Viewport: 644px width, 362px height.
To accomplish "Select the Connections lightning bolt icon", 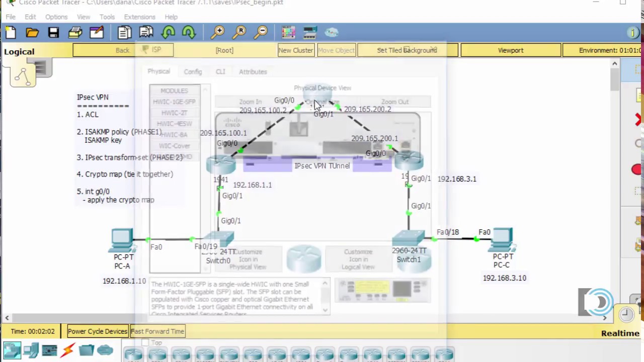I will pos(68,350).
